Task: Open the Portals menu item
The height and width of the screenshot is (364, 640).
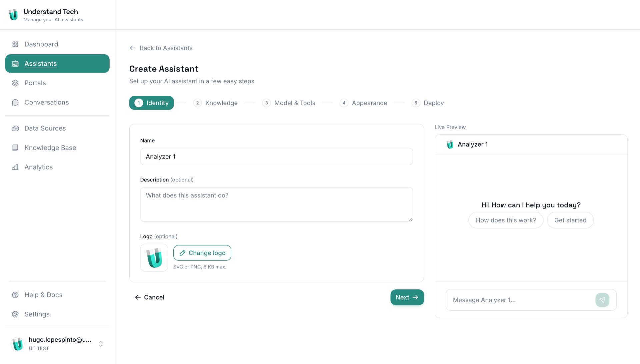Action: click(57, 83)
